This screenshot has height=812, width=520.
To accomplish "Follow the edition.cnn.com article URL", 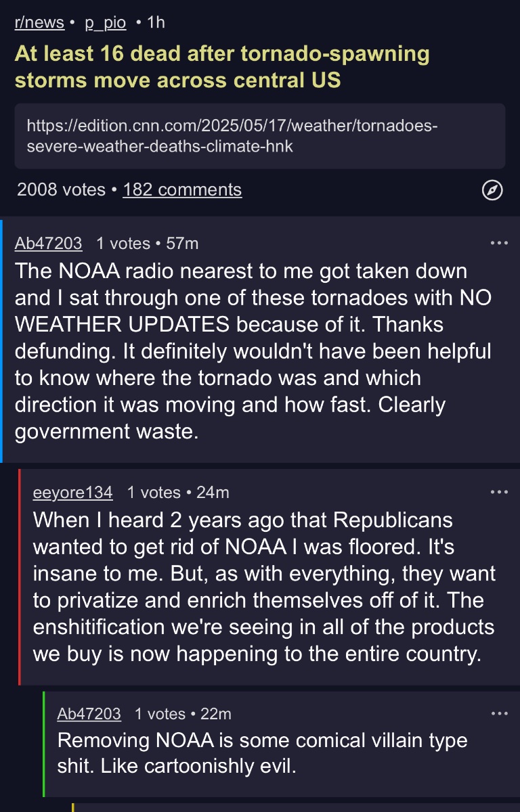I will [x=260, y=135].
